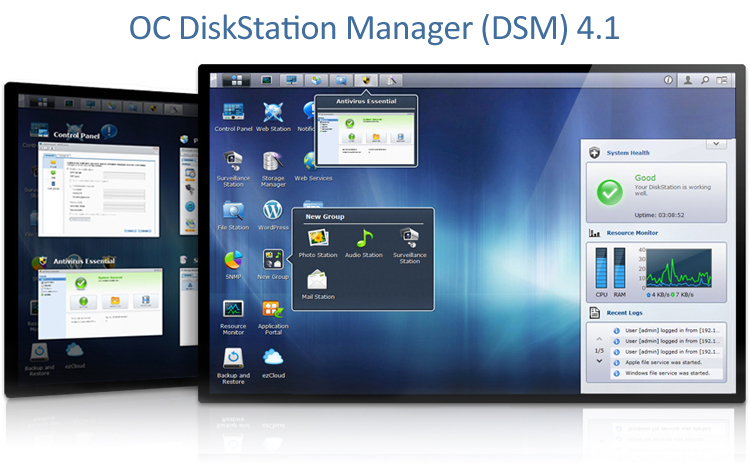
Task: Click the Recent Logs widget title
Action: pyautogui.click(x=624, y=313)
